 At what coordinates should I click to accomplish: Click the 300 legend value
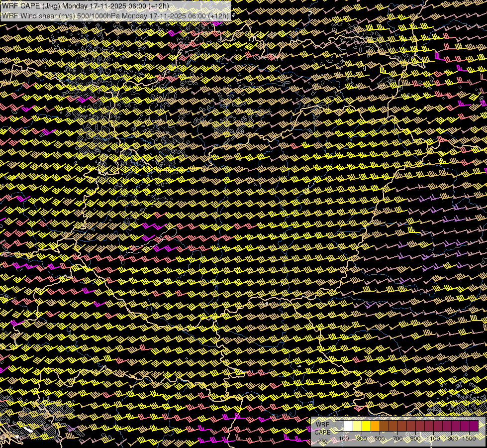pyautogui.click(x=362, y=439)
